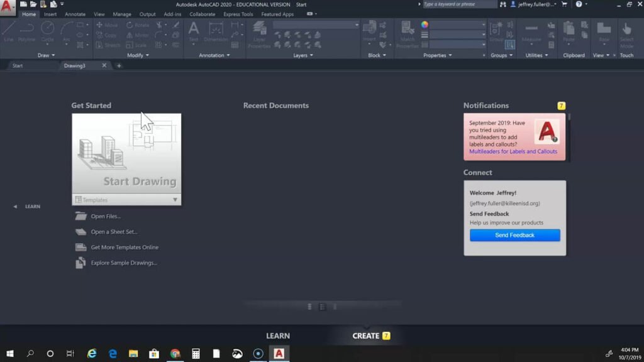Click the Dimension tool

click(216, 31)
